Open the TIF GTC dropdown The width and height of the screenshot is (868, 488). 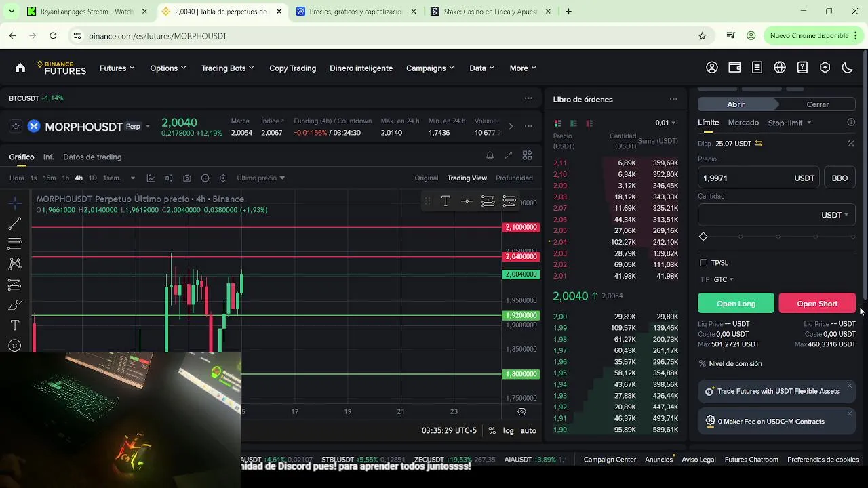pyautogui.click(x=724, y=279)
